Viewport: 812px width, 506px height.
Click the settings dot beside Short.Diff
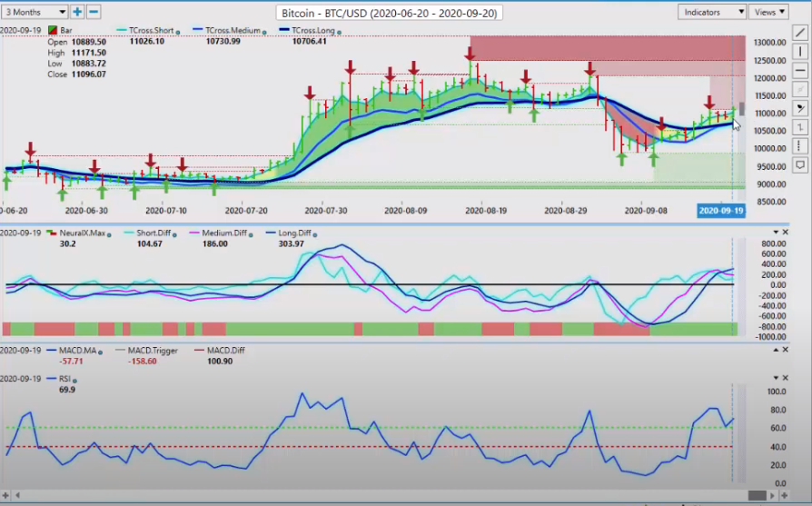(x=174, y=234)
